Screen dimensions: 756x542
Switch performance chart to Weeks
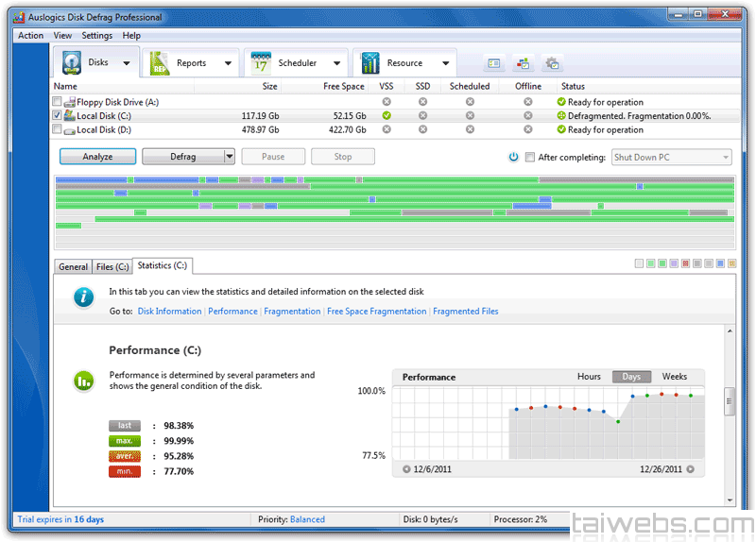coord(675,377)
